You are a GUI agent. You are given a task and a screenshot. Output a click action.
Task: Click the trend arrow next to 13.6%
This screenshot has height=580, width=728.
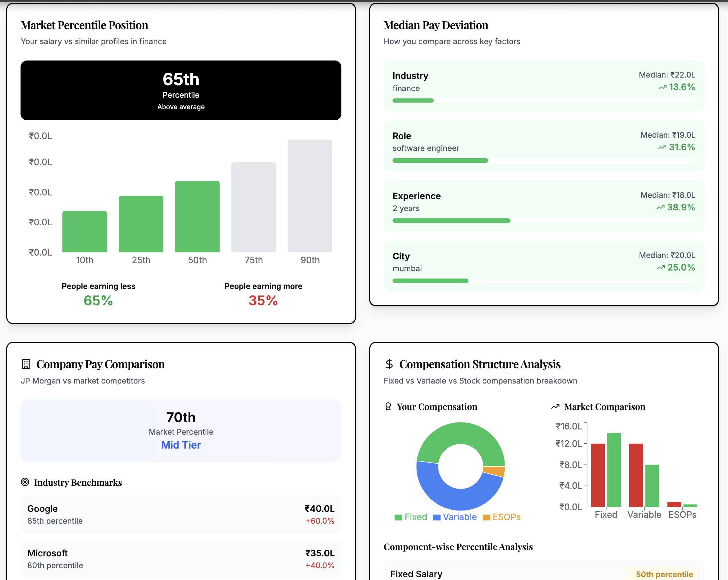(662, 87)
